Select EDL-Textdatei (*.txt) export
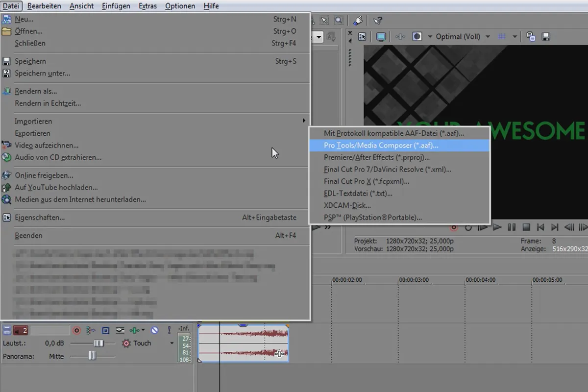This screenshot has width=588, height=392. pyautogui.click(x=399, y=193)
